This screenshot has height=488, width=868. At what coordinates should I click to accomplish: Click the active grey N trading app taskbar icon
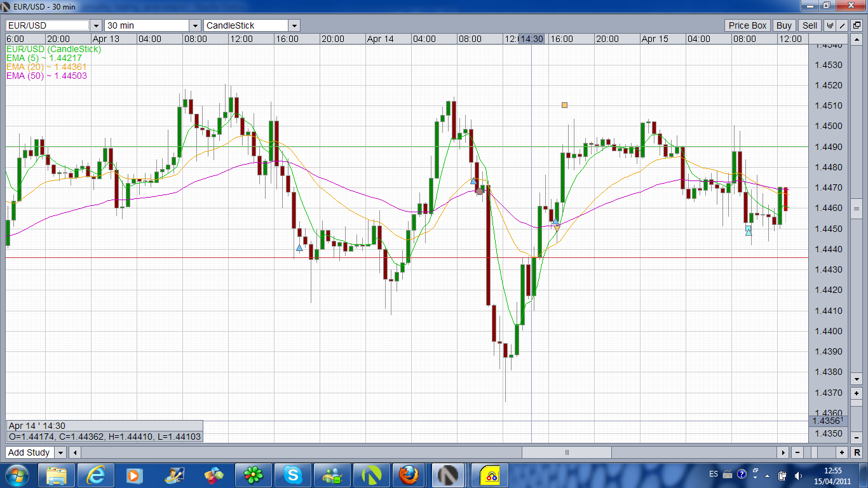[x=450, y=475]
